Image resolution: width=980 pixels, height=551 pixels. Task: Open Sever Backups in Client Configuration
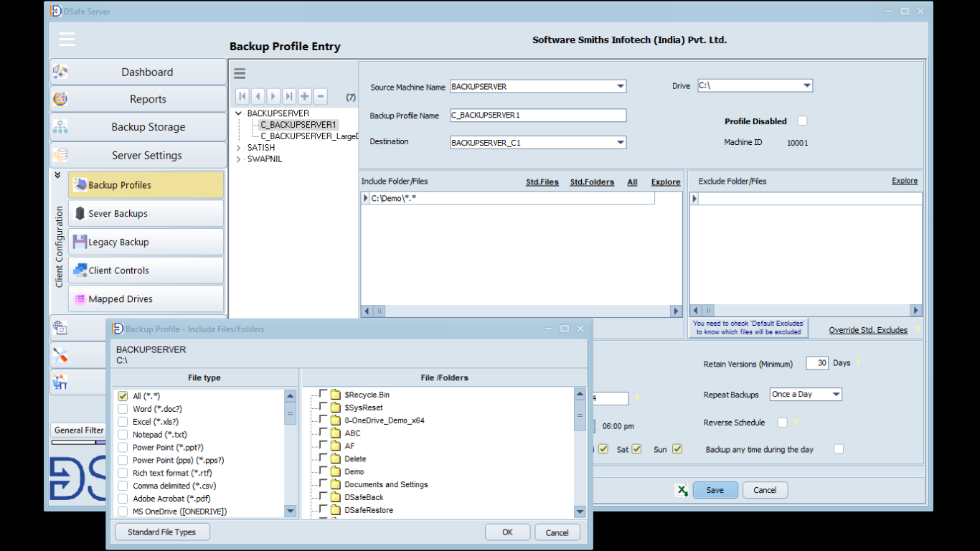[146, 213]
